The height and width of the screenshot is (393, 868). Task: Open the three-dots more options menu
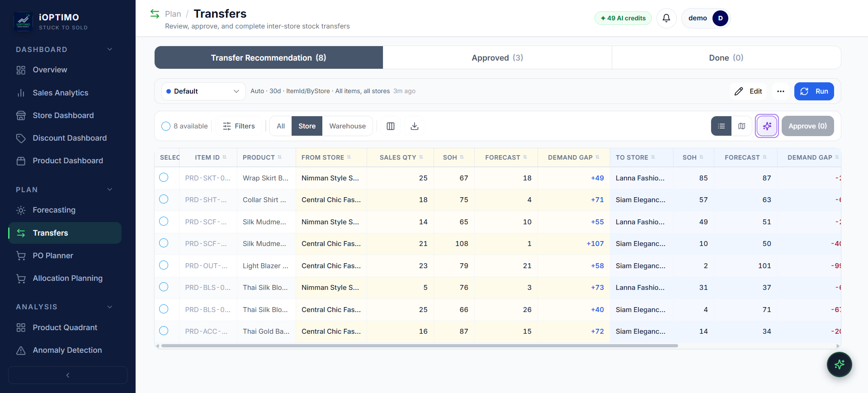click(780, 91)
